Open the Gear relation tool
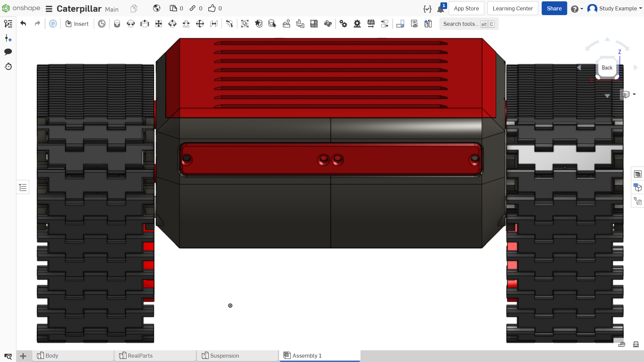This screenshot has width=644, height=362. point(343,24)
